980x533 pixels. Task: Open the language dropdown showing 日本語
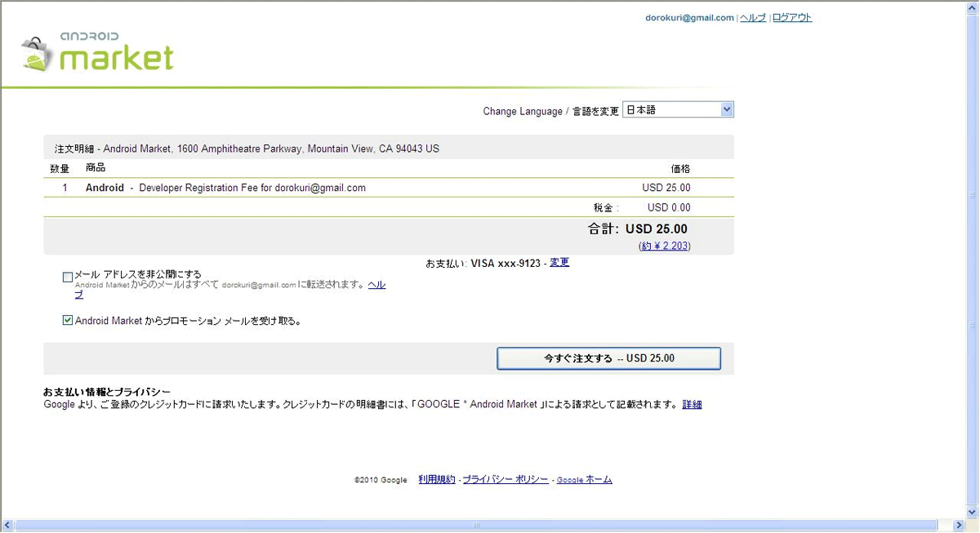click(x=678, y=109)
